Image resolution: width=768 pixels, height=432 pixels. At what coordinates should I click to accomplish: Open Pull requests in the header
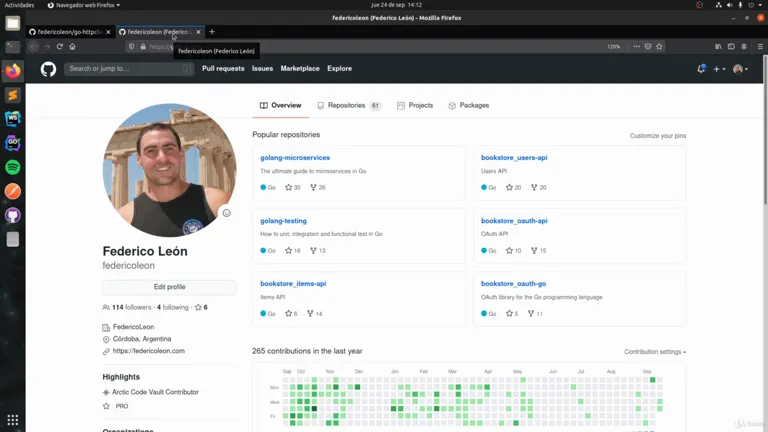pyautogui.click(x=223, y=69)
